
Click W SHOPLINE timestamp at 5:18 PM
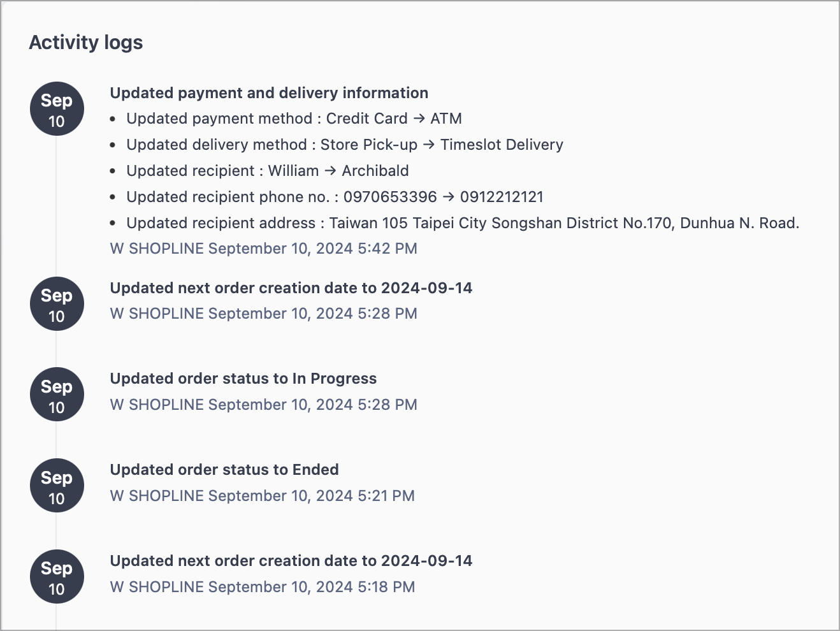(x=262, y=587)
